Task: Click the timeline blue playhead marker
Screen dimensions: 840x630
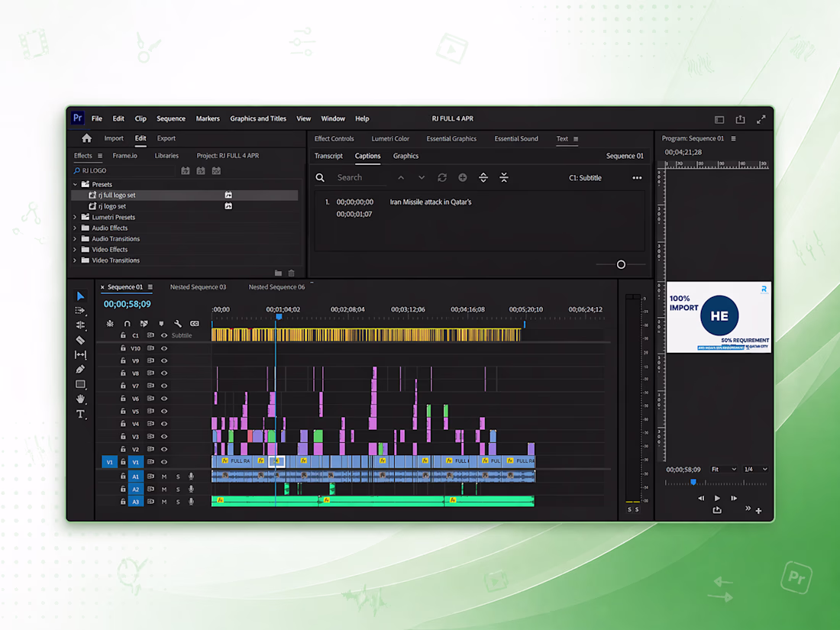Action: tap(279, 317)
